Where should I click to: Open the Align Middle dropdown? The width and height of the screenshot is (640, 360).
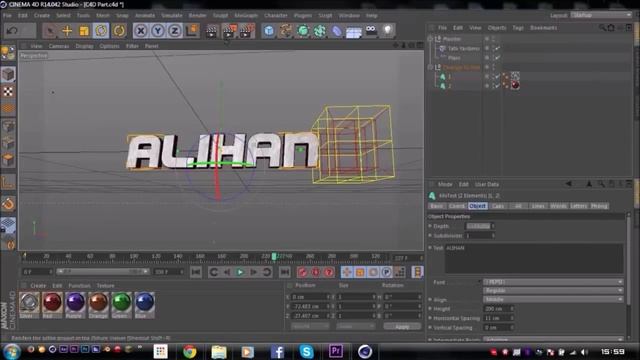[553, 300]
